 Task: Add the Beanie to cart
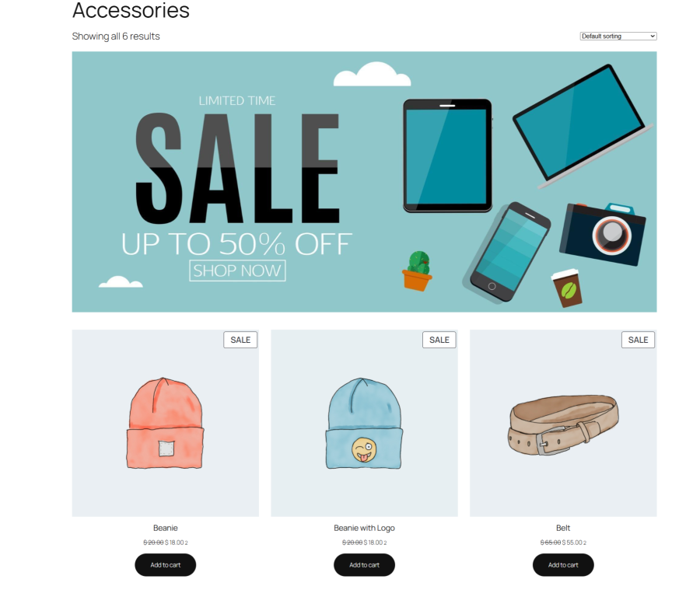tap(165, 564)
